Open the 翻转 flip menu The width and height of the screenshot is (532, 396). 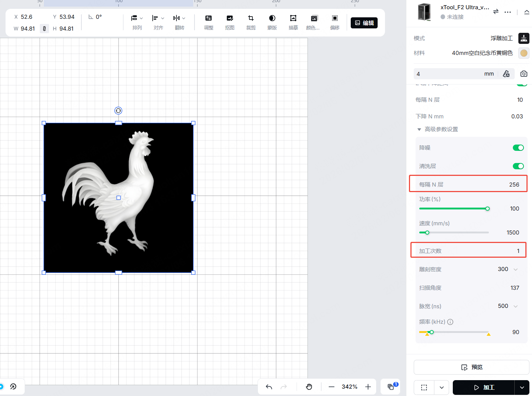(179, 18)
